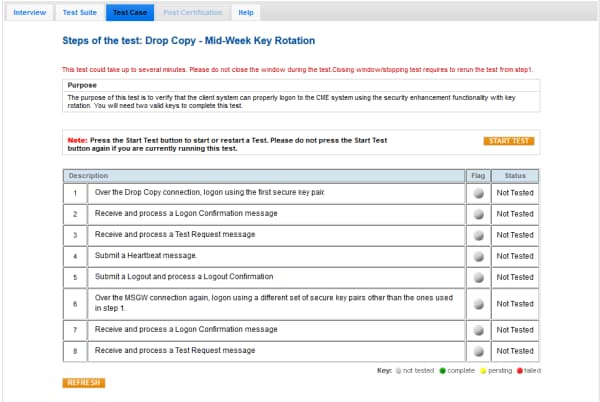Click the Status column header
600x402 pixels.
515,175
